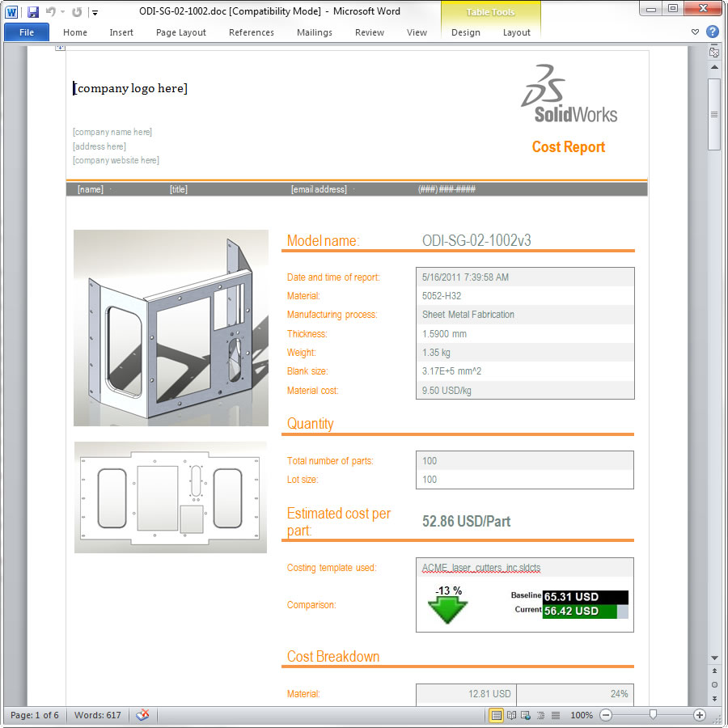Toggle the ruler button above the scrollbar
Image resolution: width=728 pixels, height=728 pixels.
tap(714, 52)
